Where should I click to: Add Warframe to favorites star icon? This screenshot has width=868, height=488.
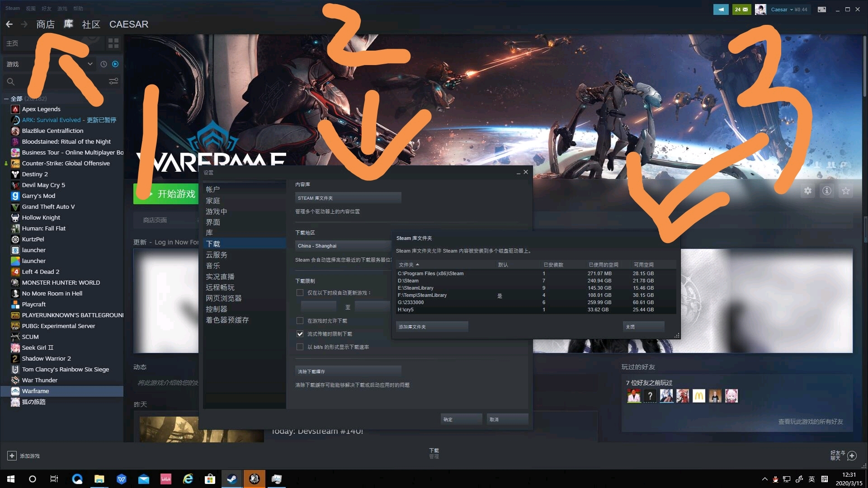[x=846, y=191]
